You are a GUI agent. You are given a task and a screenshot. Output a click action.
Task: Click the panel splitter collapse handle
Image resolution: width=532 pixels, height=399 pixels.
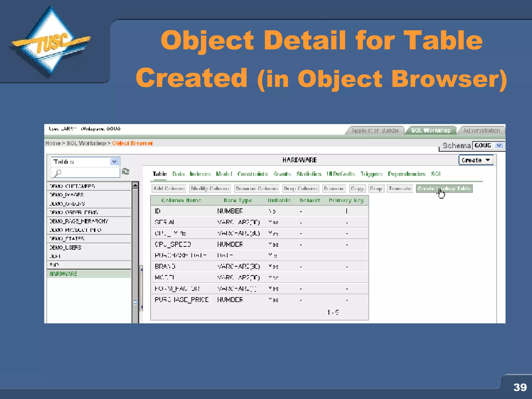coord(142,288)
